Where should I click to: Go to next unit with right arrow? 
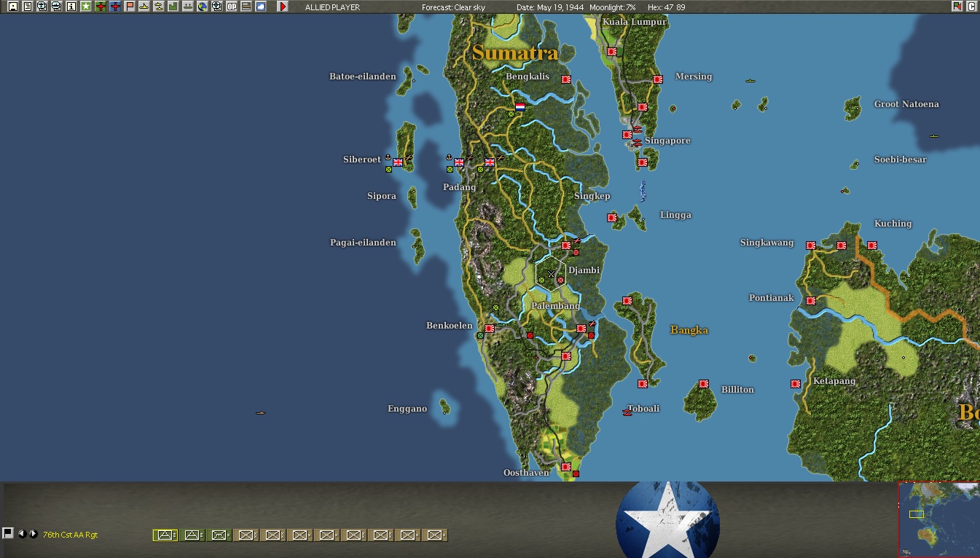(33, 534)
